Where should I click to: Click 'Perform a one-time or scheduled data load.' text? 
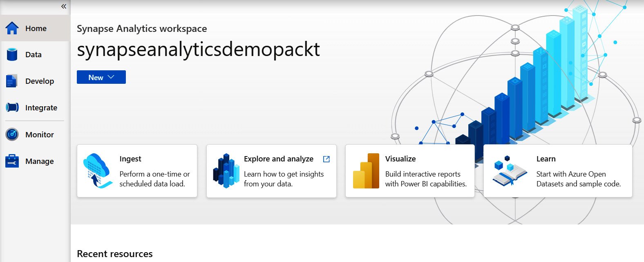coord(154,179)
